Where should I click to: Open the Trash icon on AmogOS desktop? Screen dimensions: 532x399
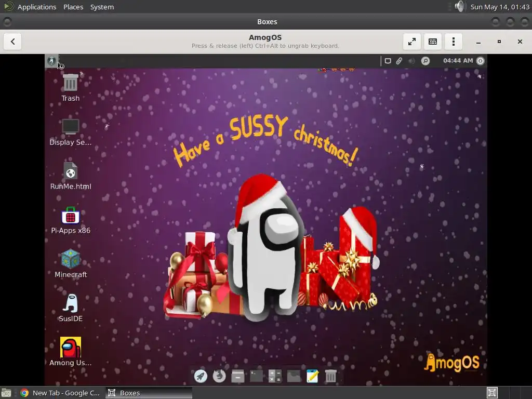pyautogui.click(x=70, y=83)
